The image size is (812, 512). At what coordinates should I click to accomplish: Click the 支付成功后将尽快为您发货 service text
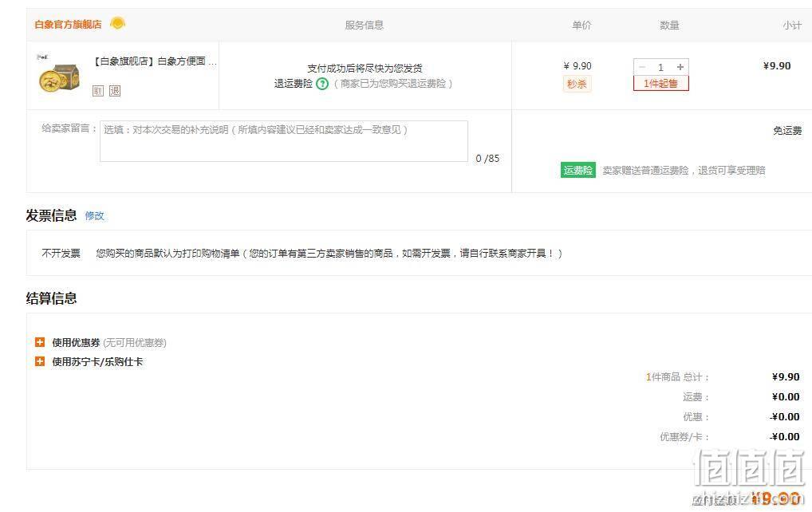[x=365, y=68]
